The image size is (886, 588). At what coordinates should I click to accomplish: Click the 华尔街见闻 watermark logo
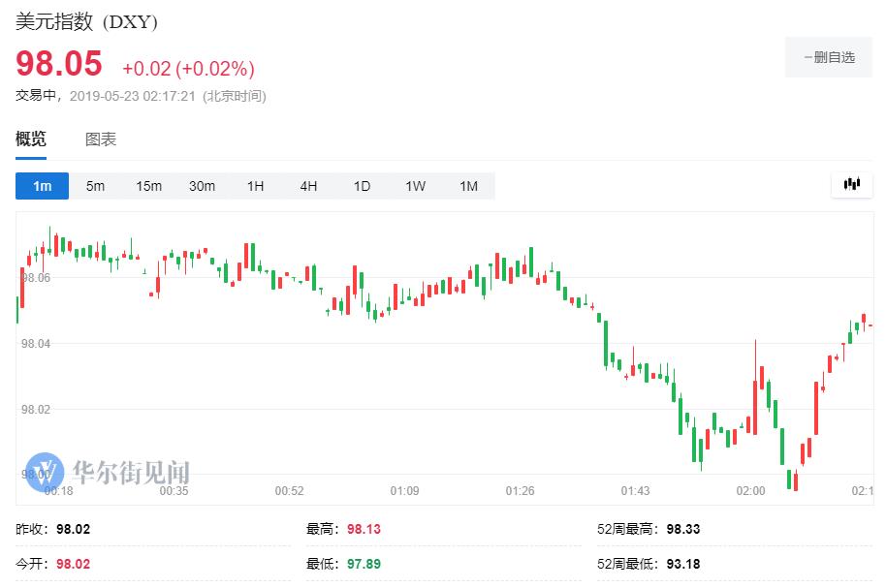[x=108, y=473]
